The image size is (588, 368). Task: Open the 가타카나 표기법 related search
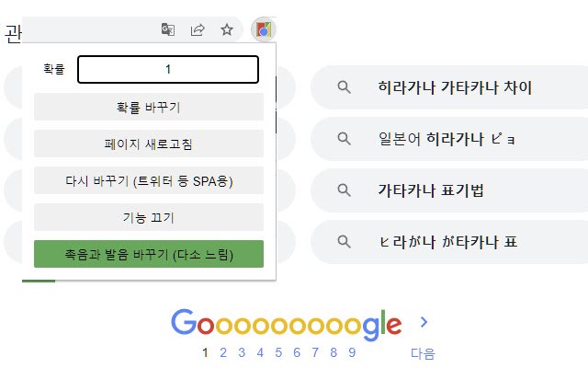coord(449,190)
